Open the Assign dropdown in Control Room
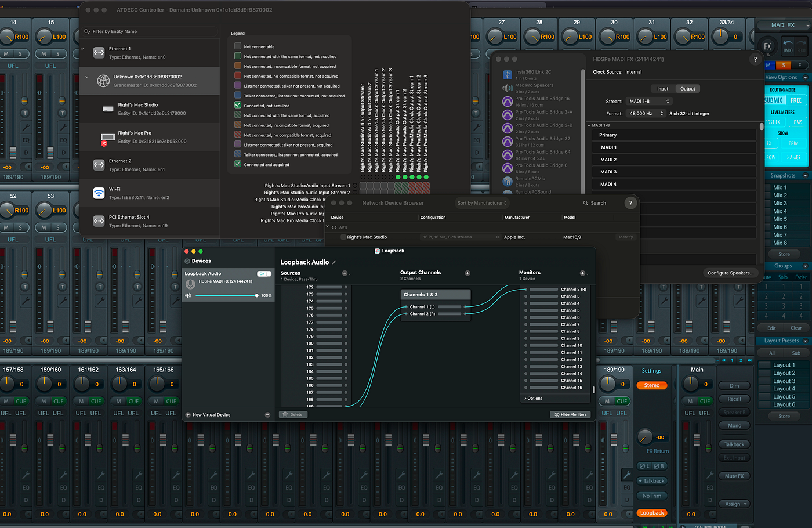Image resolution: width=812 pixels, height=528 pixels. (x=735, y=504)
